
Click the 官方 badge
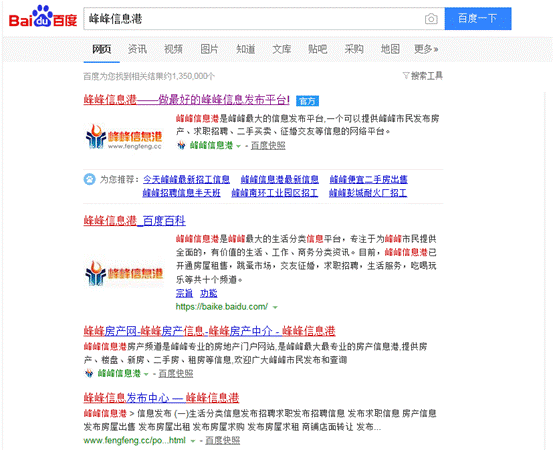308,101
